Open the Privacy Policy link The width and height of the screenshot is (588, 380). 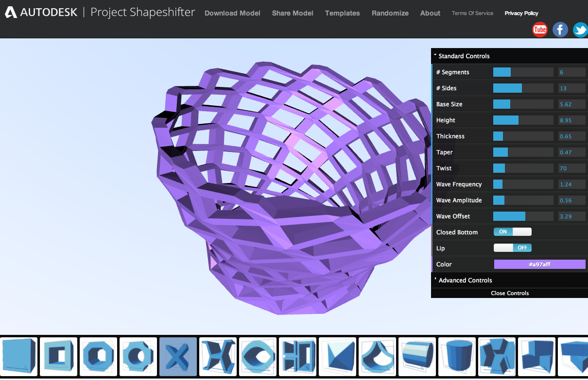coord(521,13)
